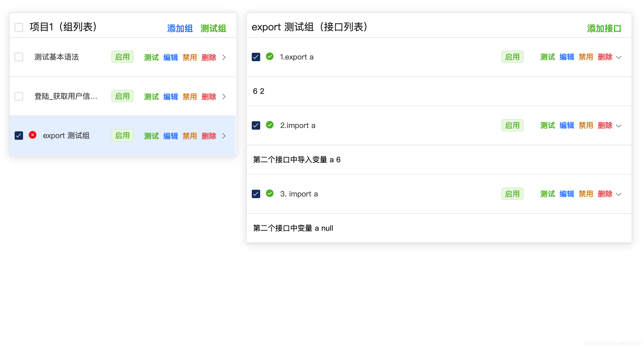The image size is (644, 348).
Task: Uncheck the export 测试组 group checkbox
Action: 19,136
